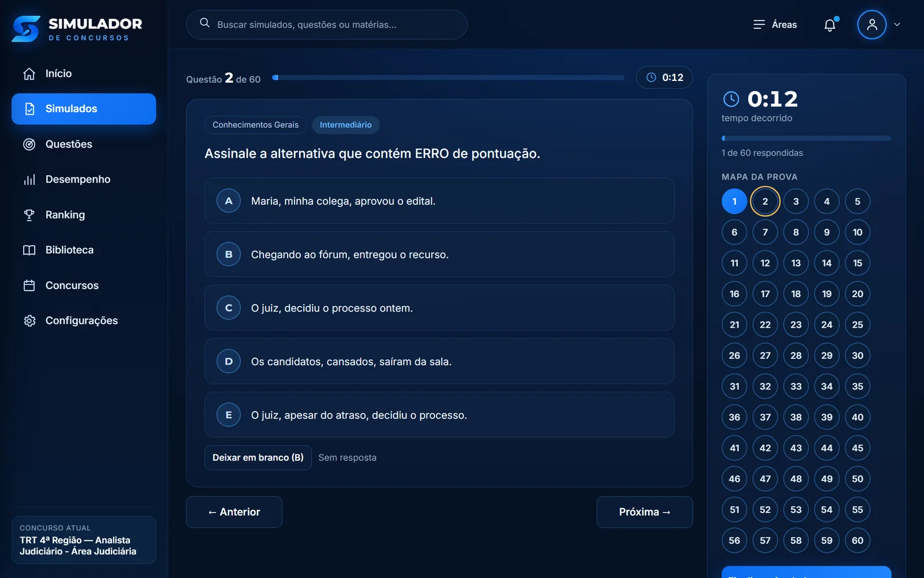This screenshot has height=578, width=924.
Task: Mark alternative E, apesar do atraso
Action: click(439, 415)
